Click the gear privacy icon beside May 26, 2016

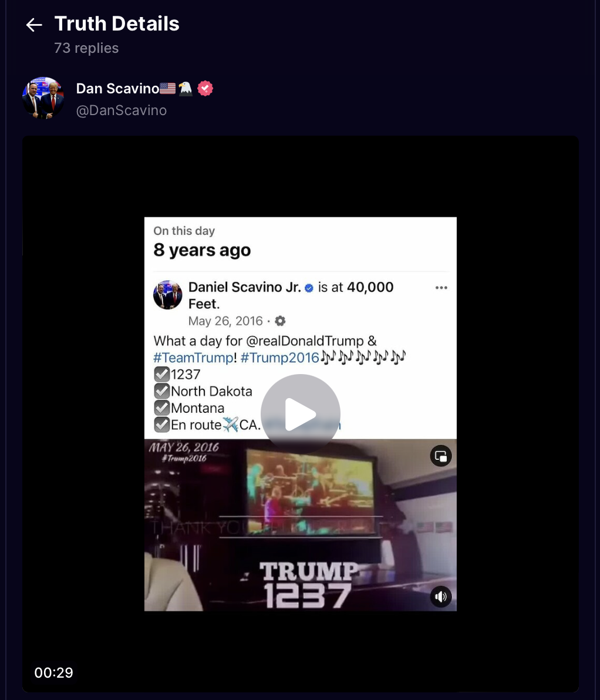coord(280,321)
